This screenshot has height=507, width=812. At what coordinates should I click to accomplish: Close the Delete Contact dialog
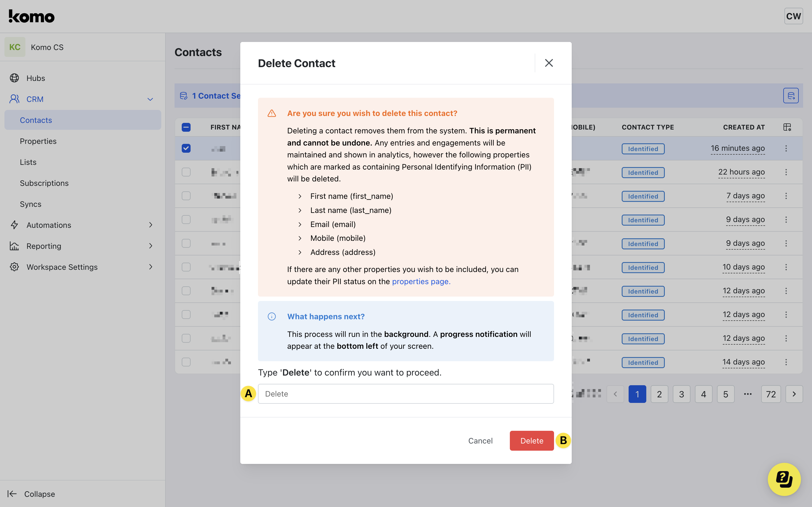click(549, 63)
